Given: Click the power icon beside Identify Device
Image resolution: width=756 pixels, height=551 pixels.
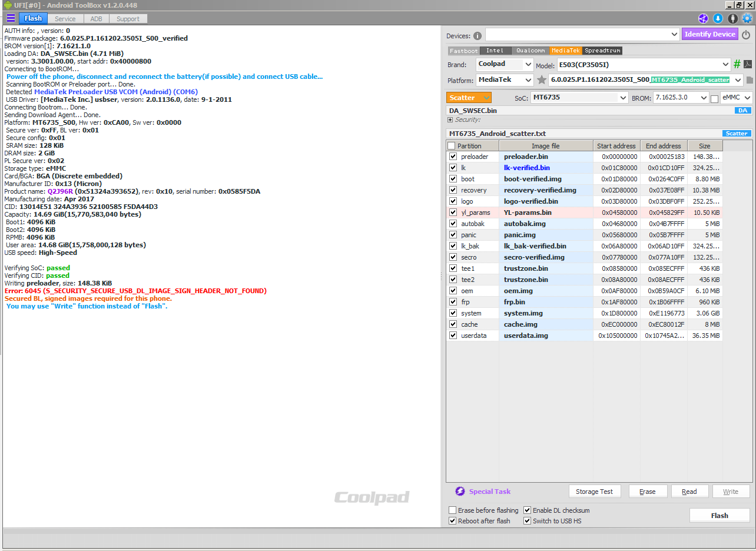Looking at the screenshot, I should click(746, 35).
